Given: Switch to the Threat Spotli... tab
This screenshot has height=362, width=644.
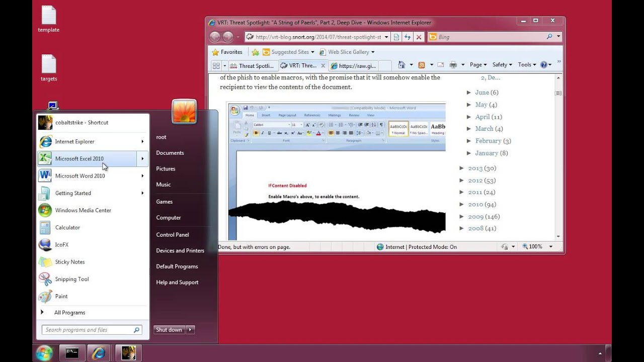Looking at the screenshot, I should point(253,65).
